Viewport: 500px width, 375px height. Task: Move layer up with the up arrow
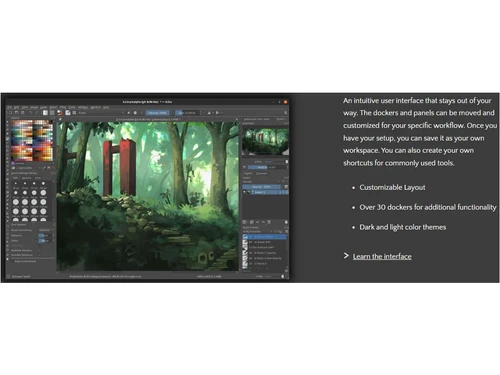(x=263, y=222)
